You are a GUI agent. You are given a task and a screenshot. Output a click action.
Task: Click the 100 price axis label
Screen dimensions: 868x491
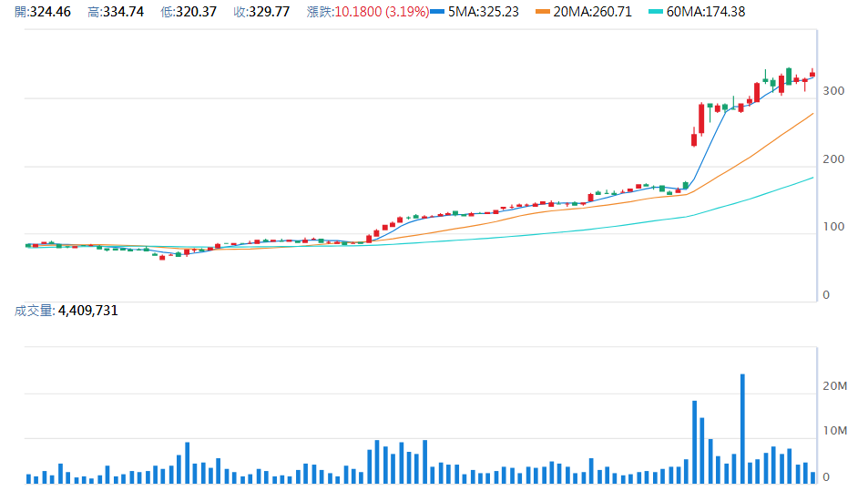[x=832, y=228]
